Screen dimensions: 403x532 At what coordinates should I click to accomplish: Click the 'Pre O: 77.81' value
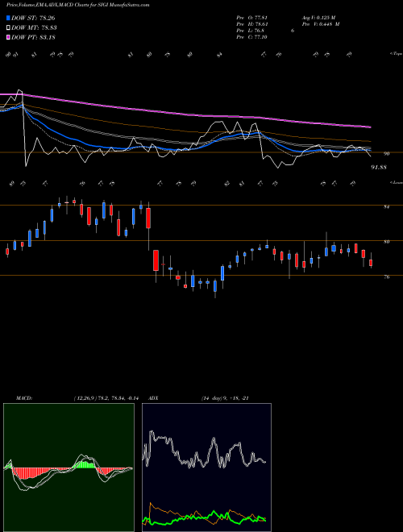pos(252,18)
